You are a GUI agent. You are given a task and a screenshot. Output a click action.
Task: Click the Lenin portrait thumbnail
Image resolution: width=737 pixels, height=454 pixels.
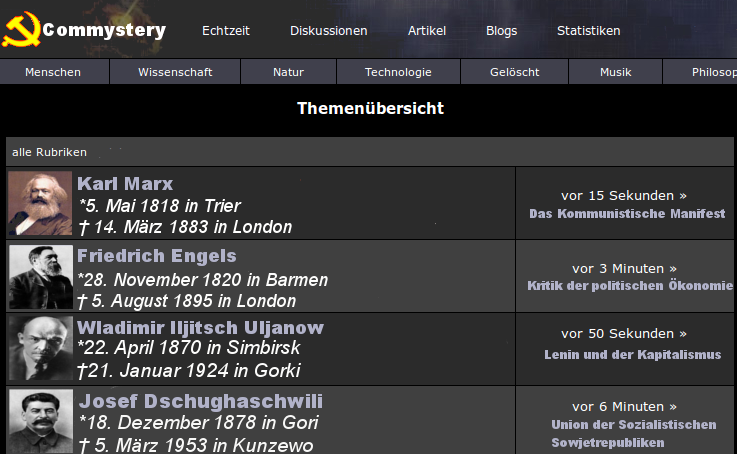coord(41,348)
